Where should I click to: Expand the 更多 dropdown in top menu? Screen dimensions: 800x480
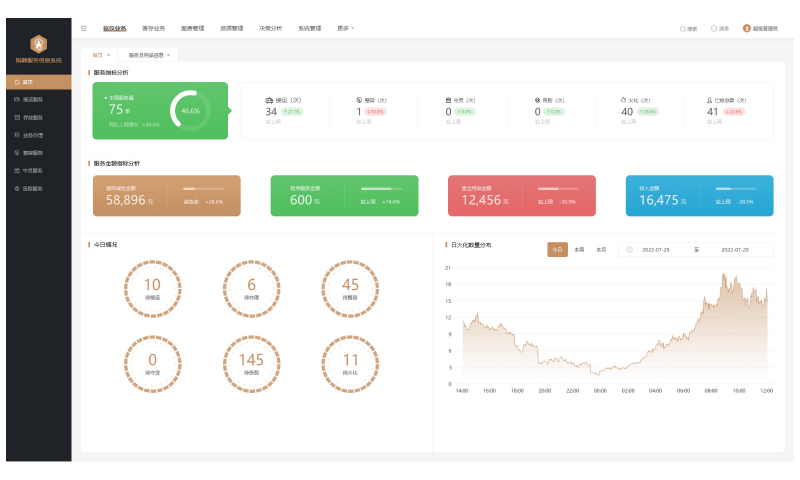coord(346,29)
